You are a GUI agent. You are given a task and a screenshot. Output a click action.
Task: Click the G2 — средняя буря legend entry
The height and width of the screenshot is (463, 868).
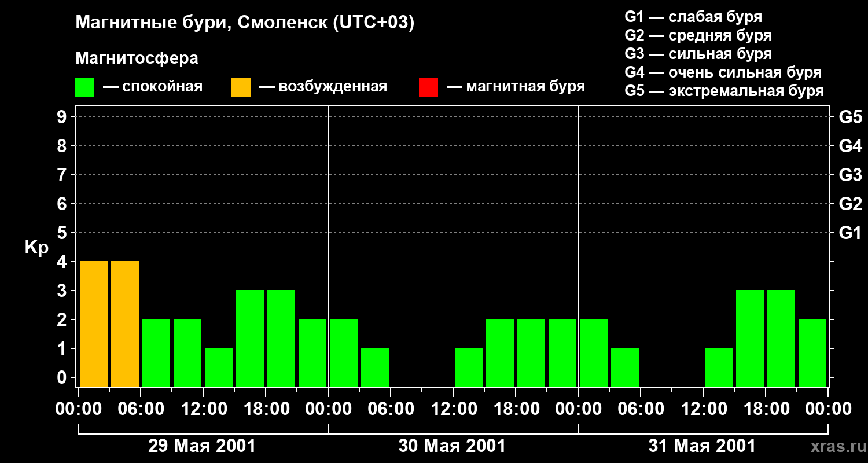(x=698, y=35)
